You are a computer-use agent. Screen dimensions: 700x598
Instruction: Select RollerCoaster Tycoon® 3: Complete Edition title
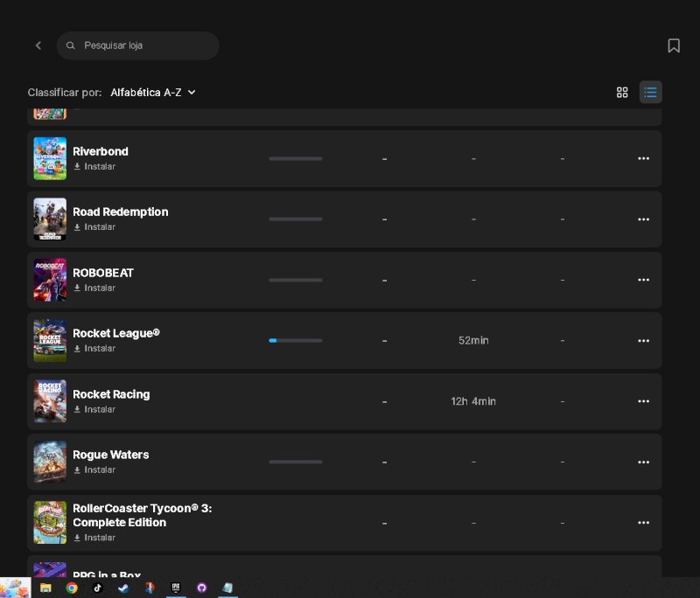(x=143, y=516)
